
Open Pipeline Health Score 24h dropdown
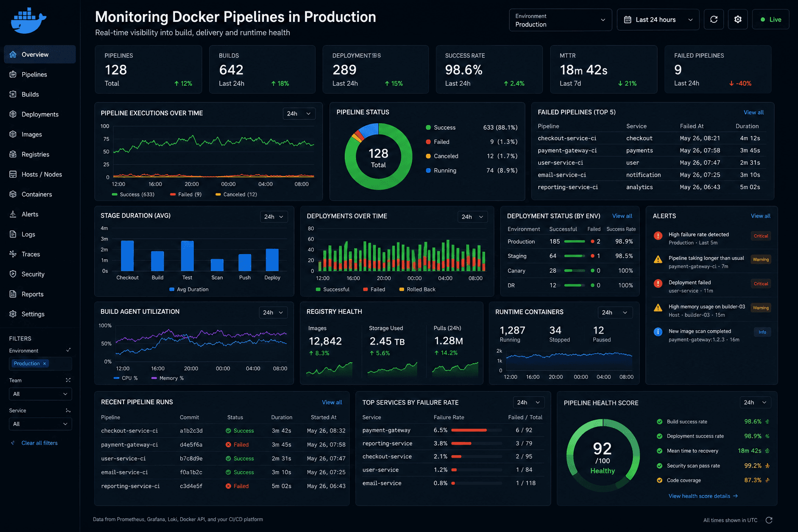(755, 403)
